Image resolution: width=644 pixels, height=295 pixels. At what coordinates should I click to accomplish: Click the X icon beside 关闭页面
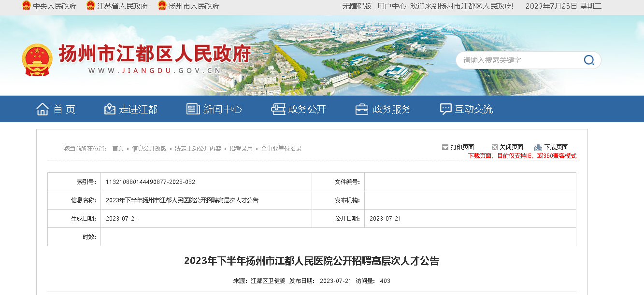494,147
